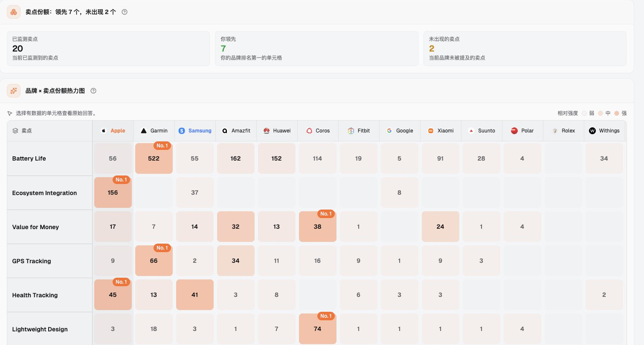Click the Coros logo icon
Screen dimensions: 644x345
pyautogui.click(x=310, y=131)
